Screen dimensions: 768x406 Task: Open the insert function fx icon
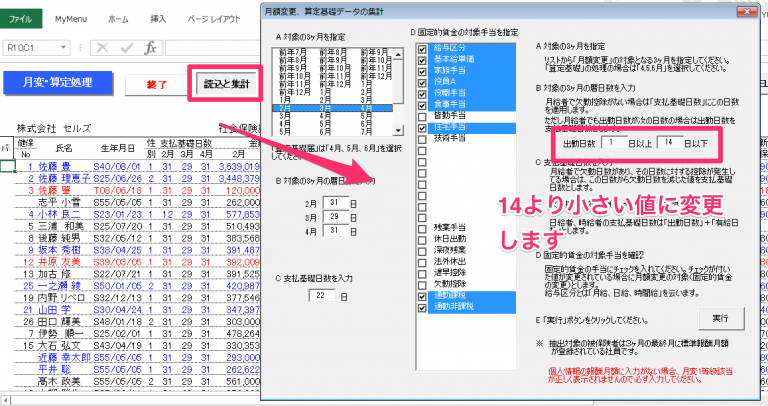[150, 48]
